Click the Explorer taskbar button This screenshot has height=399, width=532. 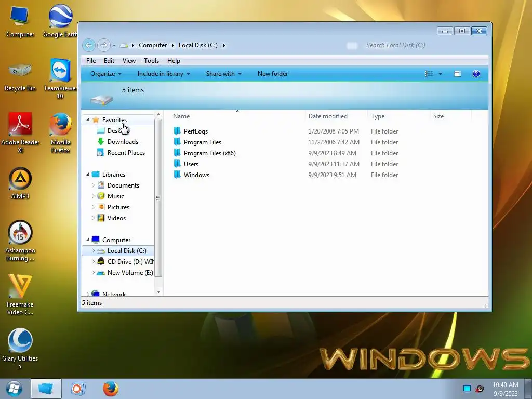click(46, 389)
